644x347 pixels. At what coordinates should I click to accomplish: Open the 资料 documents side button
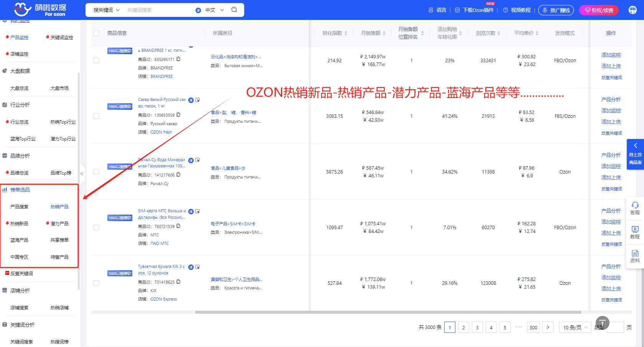pyautogui.click(x=635, y=256)
